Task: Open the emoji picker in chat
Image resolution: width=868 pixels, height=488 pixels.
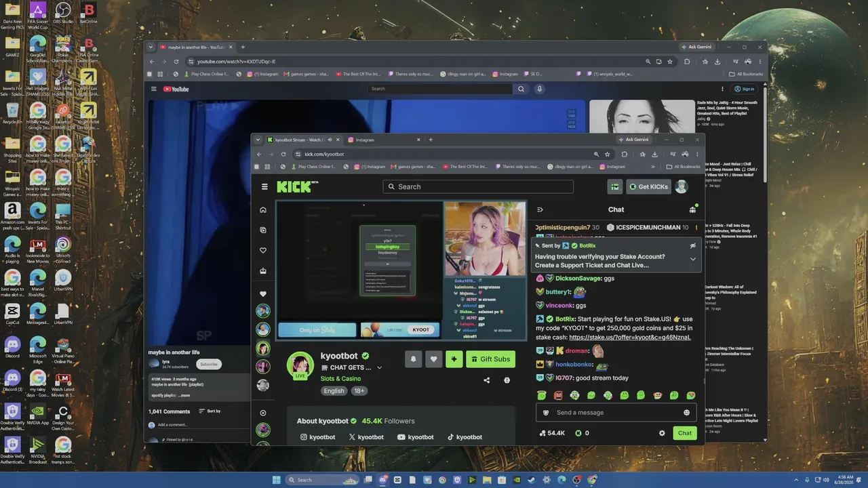Action: click(686, 413)
